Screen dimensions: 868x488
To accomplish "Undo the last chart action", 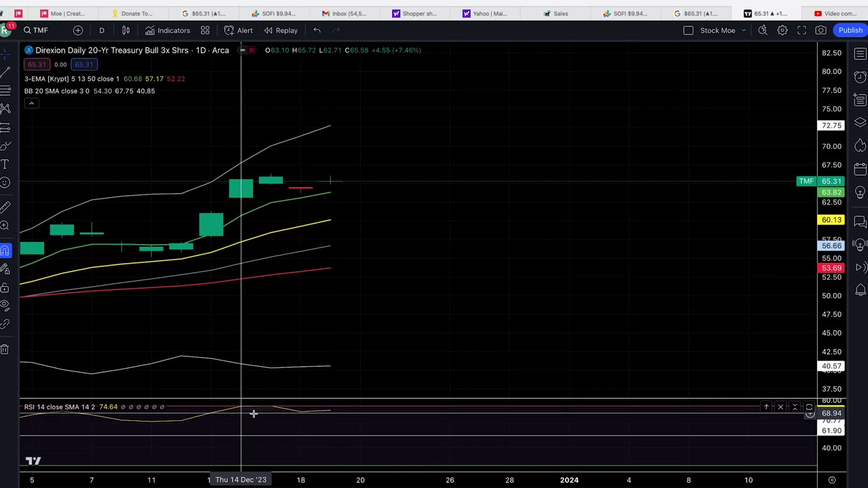I will [317, 30].
